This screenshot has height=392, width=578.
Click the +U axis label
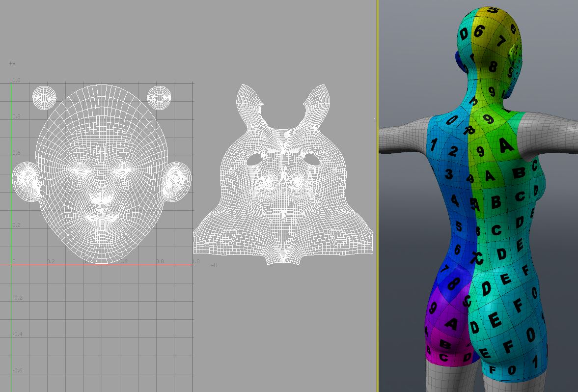pyautogui.click(x=214, y=266)
